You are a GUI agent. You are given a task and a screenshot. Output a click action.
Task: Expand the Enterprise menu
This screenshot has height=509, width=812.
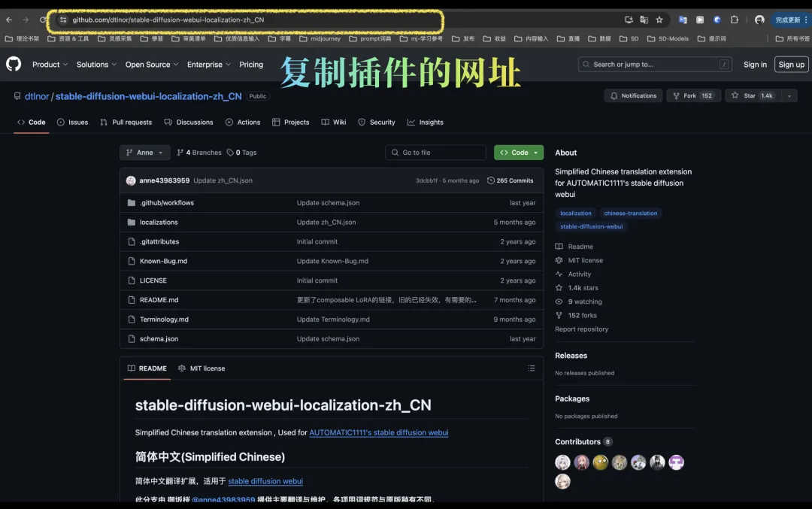point(209,65)
